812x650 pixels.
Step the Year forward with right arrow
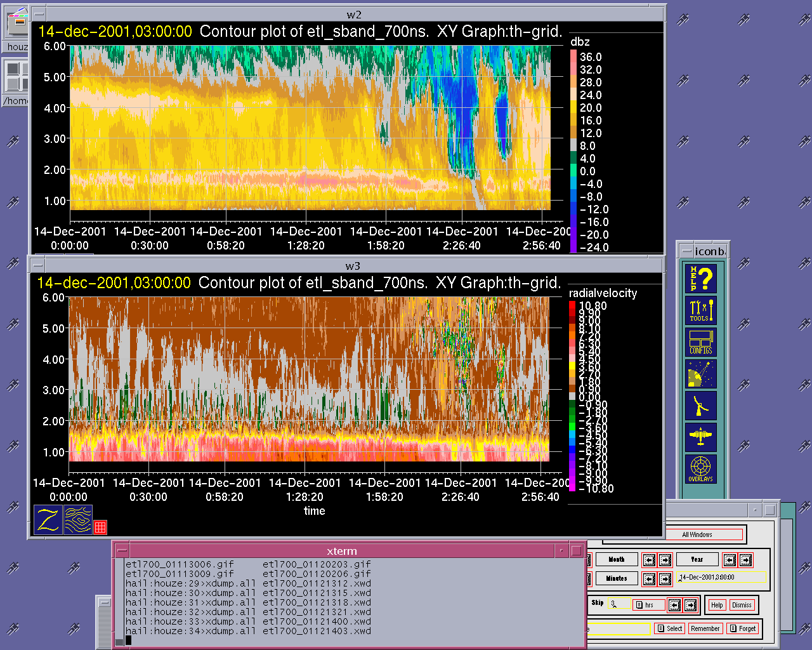746,560
